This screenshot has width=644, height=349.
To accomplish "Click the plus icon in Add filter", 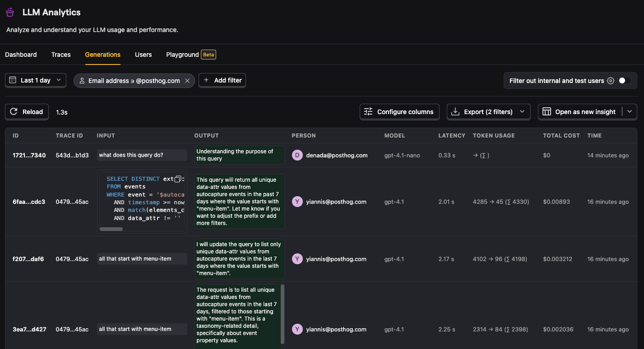I will (x=206, y=80).
